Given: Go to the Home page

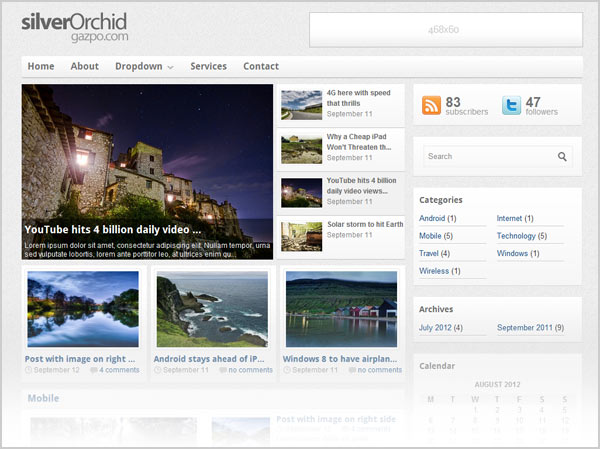Looking at the screenshot, I should pos(41,66).
